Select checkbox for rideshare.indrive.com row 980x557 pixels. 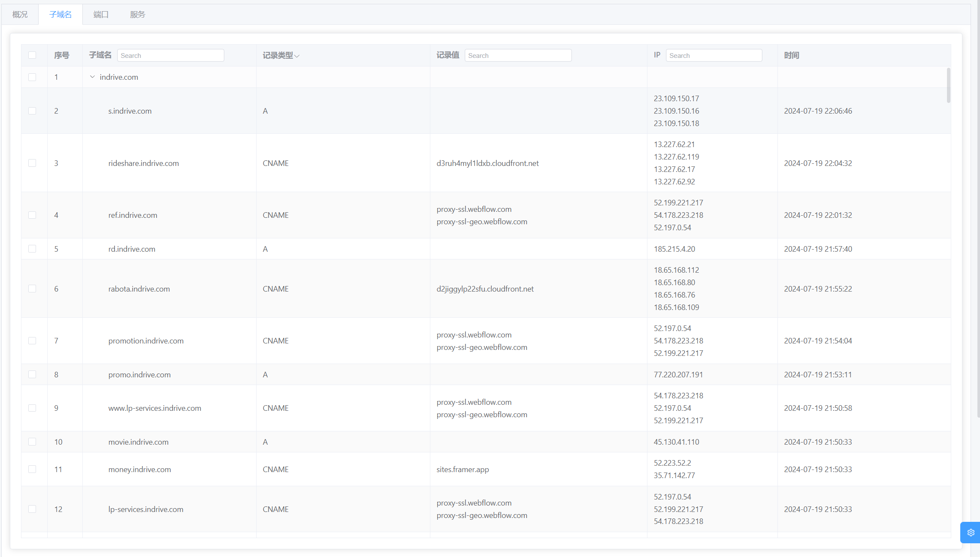pos(32,163)
